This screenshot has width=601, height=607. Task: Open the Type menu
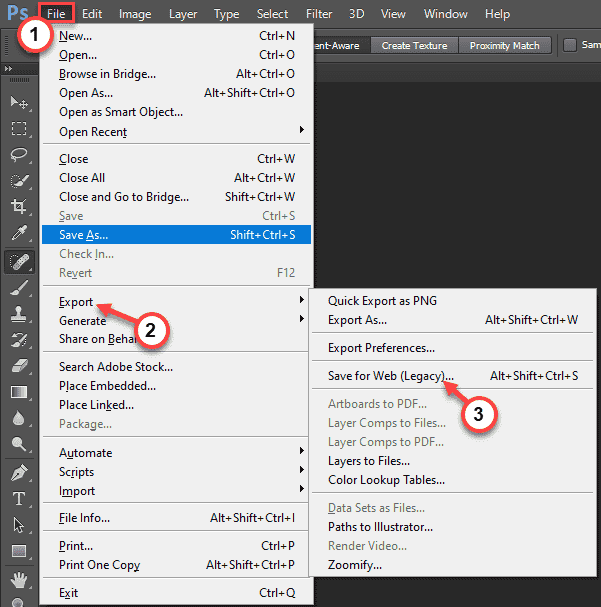click(226, 14)
